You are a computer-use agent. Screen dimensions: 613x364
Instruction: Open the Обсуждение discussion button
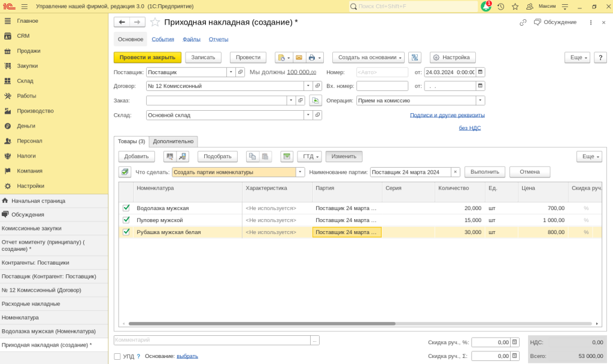[555, 22]
